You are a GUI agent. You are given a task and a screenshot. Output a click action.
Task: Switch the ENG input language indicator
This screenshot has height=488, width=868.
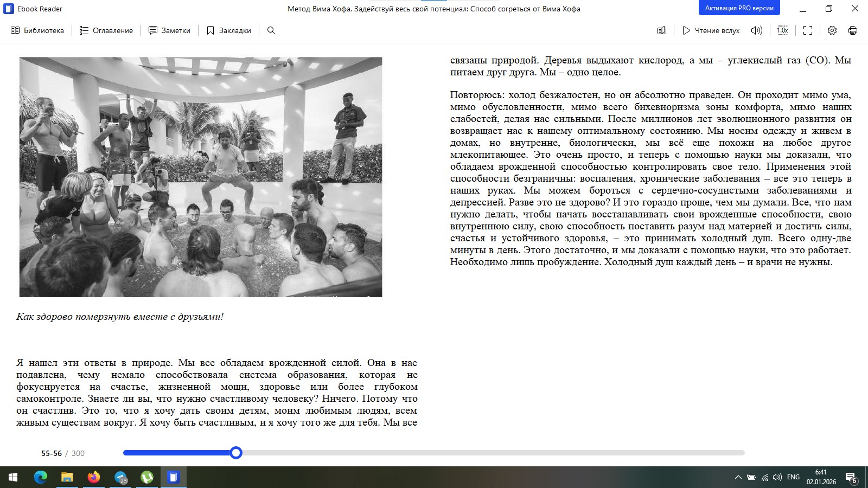(793, 477)
